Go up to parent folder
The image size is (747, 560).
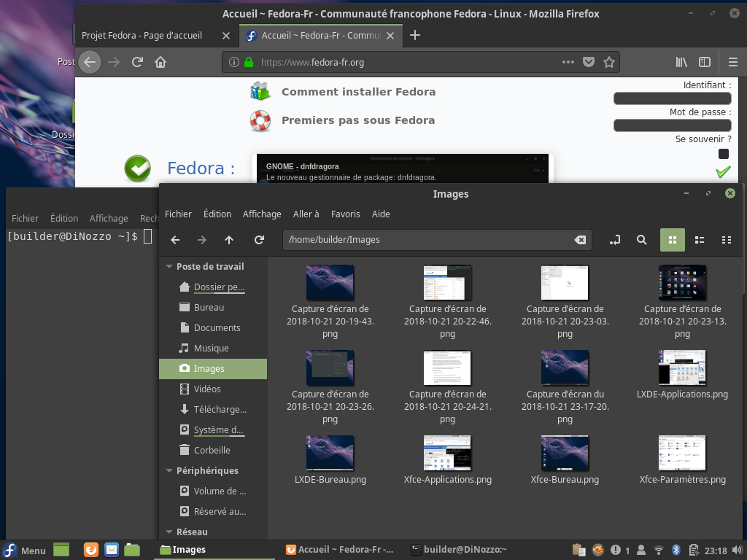[x=229, y=240]
